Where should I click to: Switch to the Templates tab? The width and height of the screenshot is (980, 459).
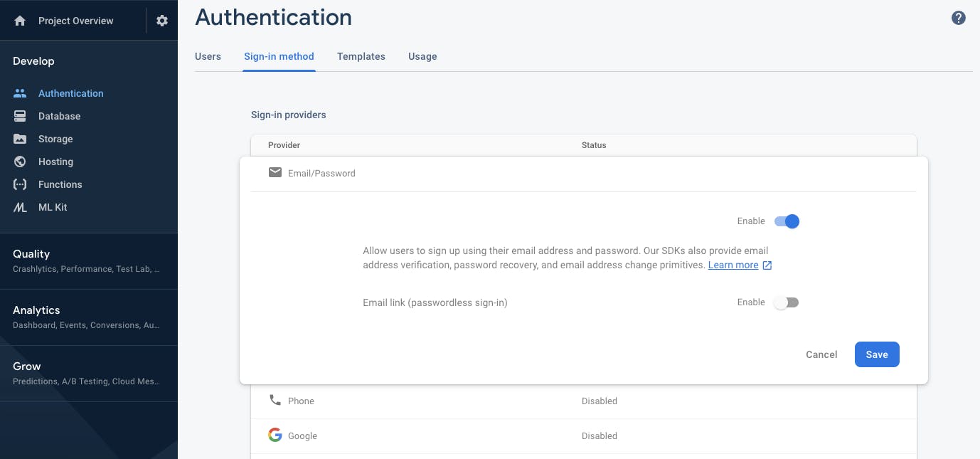coord(361,56)
